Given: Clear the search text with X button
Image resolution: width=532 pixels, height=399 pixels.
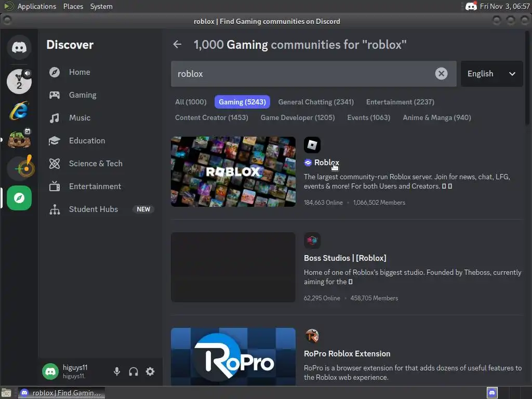Looking at the screenshot, I should pyautogui.click(x=441, y=74).
